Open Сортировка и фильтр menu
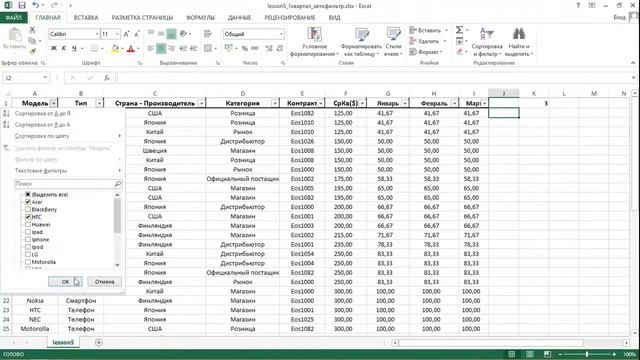 tap(487, 42)
